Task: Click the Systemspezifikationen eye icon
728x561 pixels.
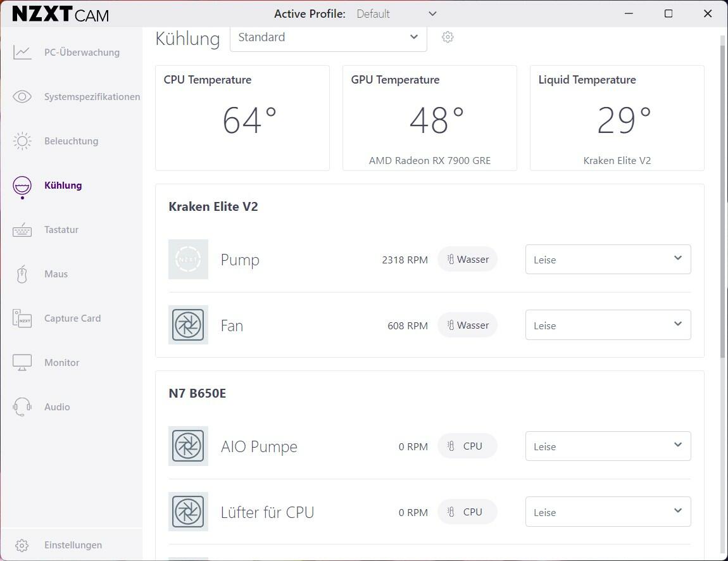Action: pyautogui.click(x=22, y=97)
